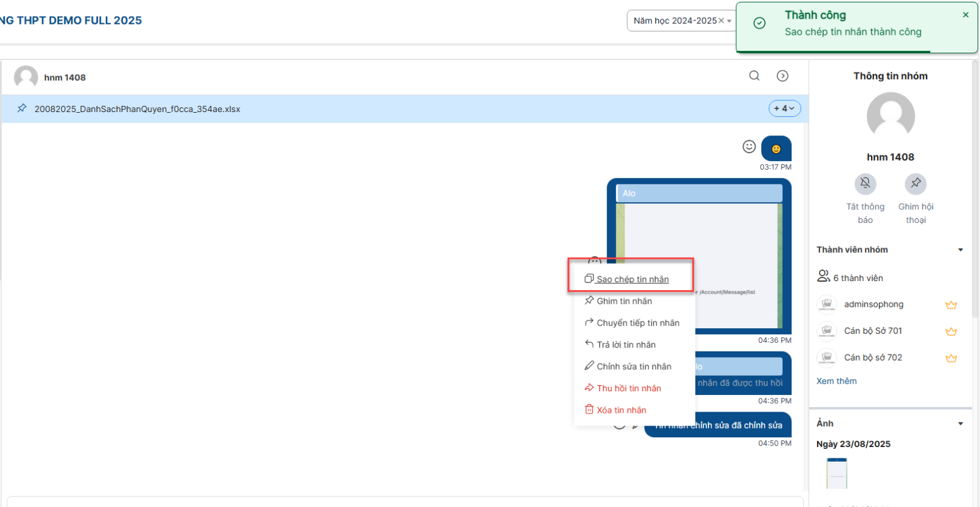Viewport: 980px width, 507px height.
Task: Click the Xem thêm link
Action: [836, 381]
